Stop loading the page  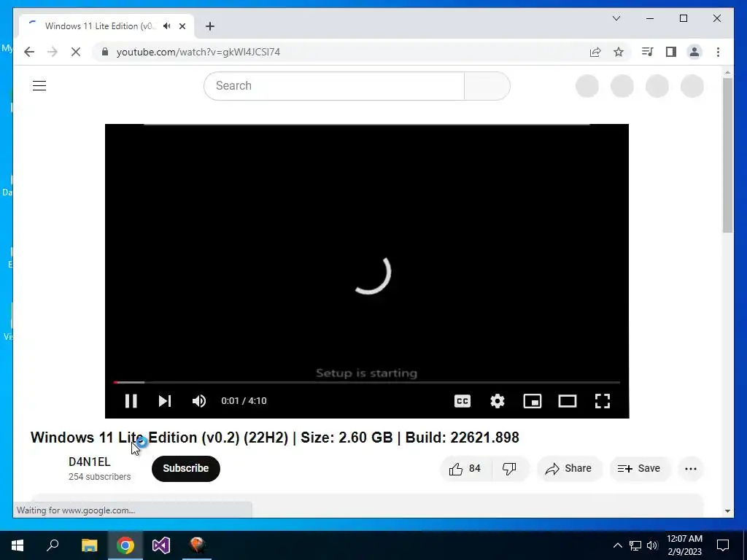[x=76, y=52]
